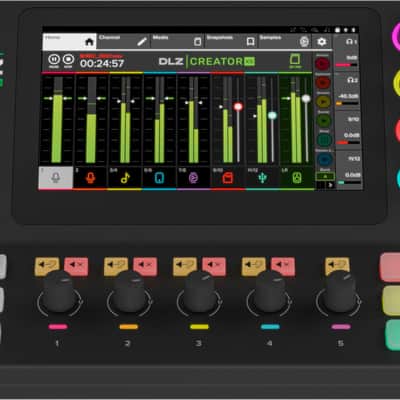The height and width of the screenshot is (400, 400).
Task: Toggle the yellow button above knob 4
Action: click(x=254, y=266)
